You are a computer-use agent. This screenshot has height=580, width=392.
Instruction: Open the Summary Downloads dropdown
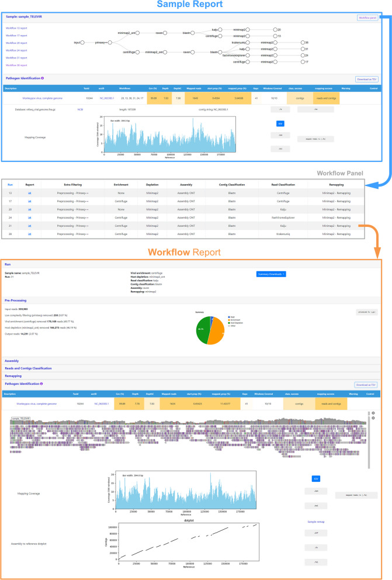pyautogui.click(x=271, y=274)
